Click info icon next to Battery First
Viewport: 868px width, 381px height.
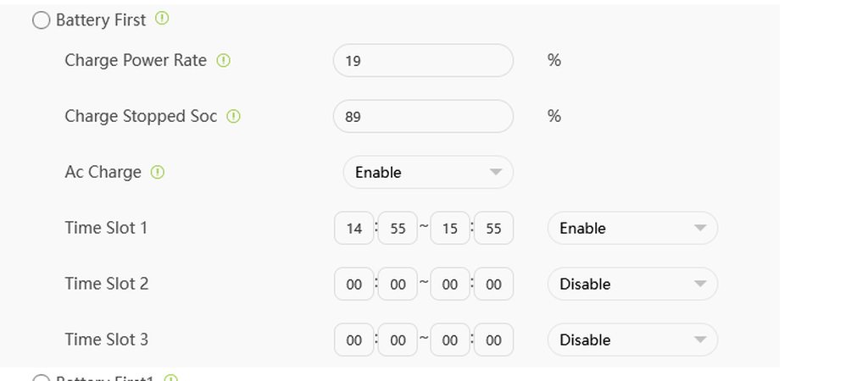tap(162, 18)
